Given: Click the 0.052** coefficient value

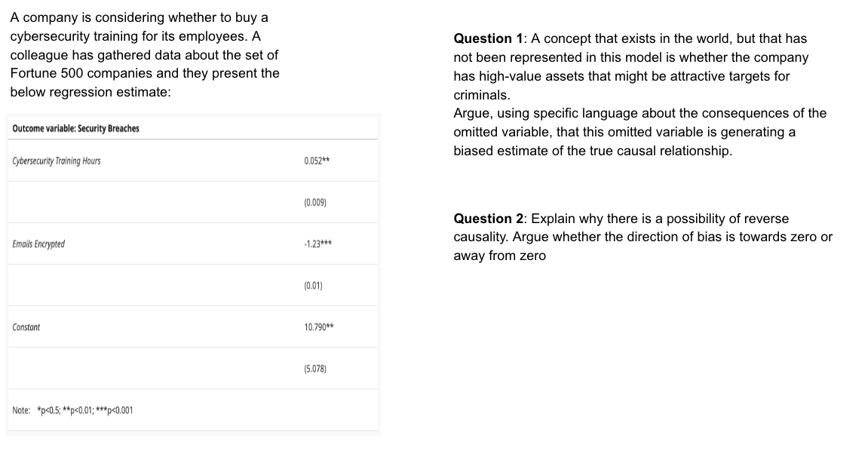Looking at the screenshot, I should (315, 161).
